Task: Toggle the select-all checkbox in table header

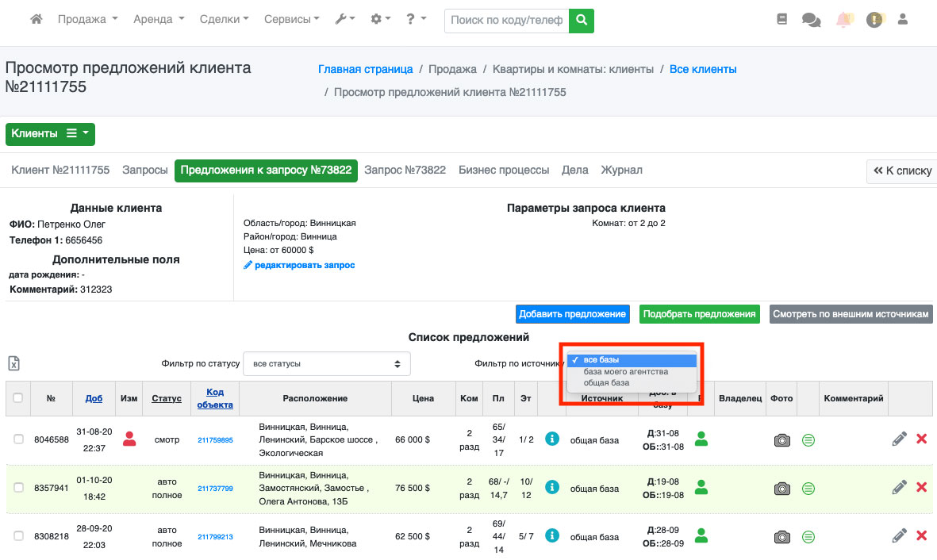Action: tap(18, 398)
